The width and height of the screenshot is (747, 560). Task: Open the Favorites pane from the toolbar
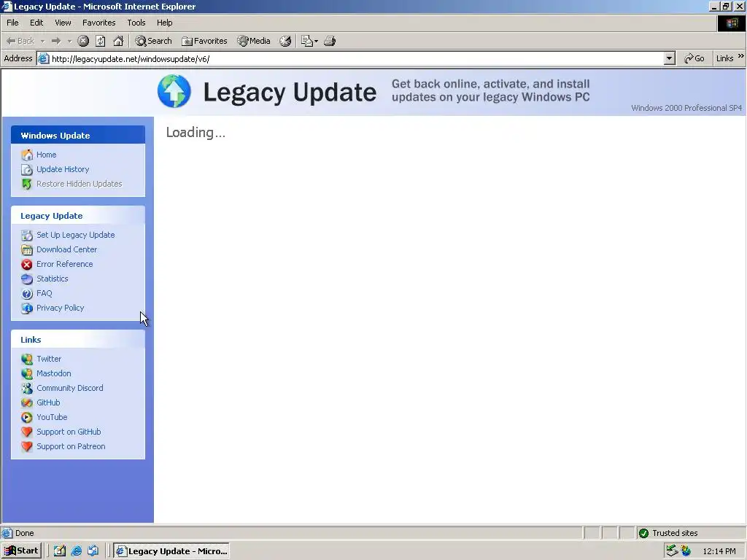click(204, 41)
